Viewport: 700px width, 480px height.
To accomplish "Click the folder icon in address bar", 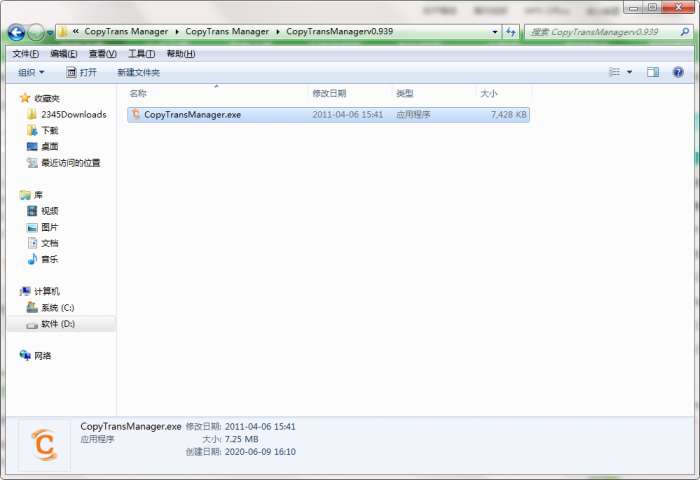I will click(x=63, y=32).
